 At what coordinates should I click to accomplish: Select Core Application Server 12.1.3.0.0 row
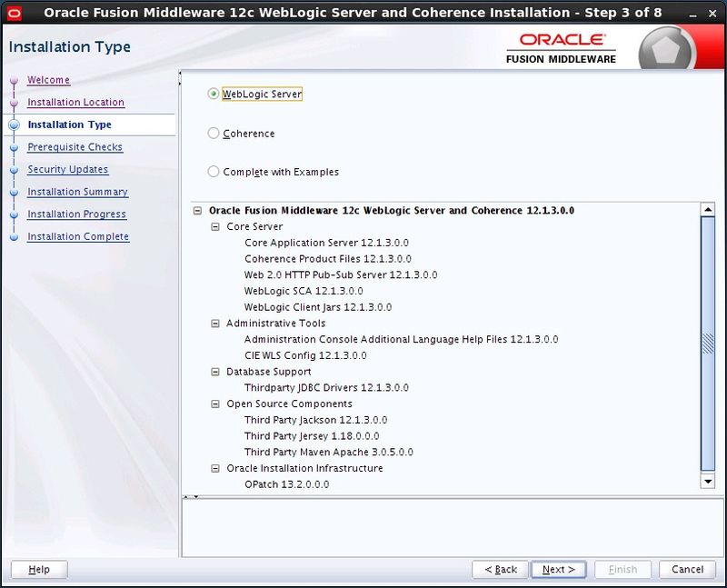tap(326, 243)
